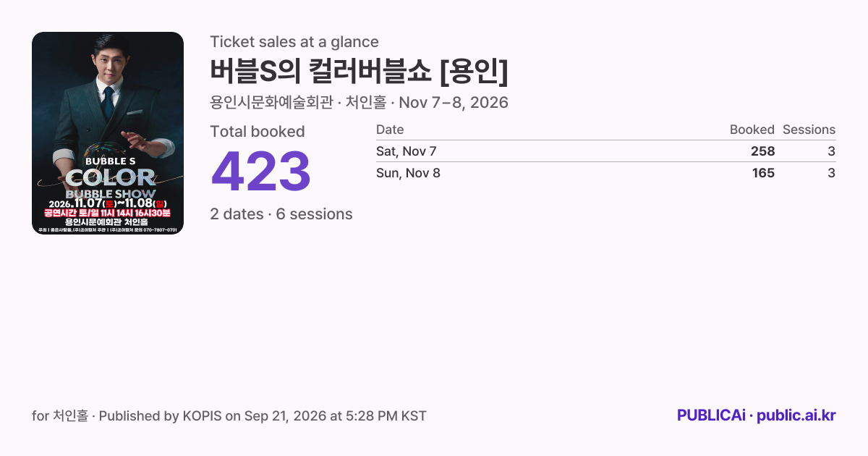Screen dimensions: 868x456
Task: Click the Total booked label
Action: 258,132
